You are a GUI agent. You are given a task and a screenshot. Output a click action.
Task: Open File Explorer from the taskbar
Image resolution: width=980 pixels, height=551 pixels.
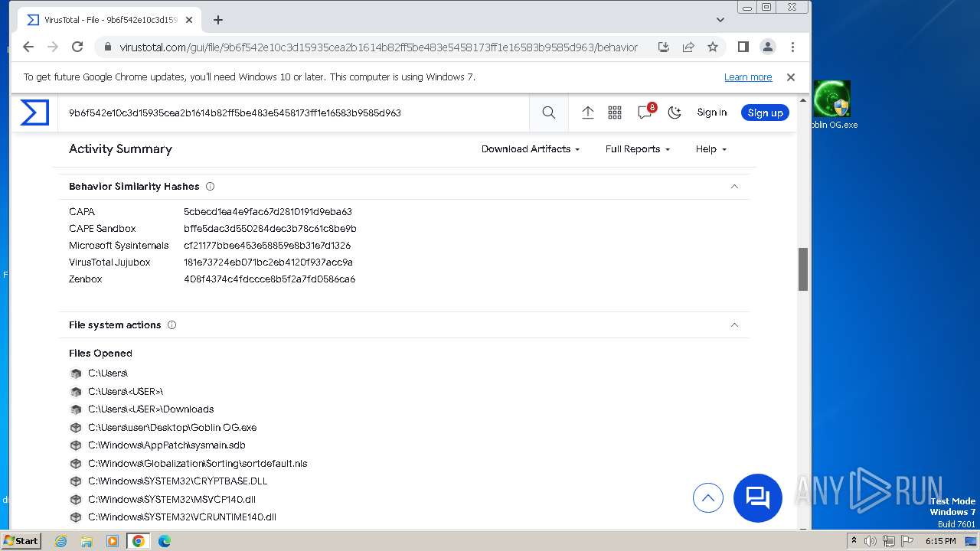87,541
